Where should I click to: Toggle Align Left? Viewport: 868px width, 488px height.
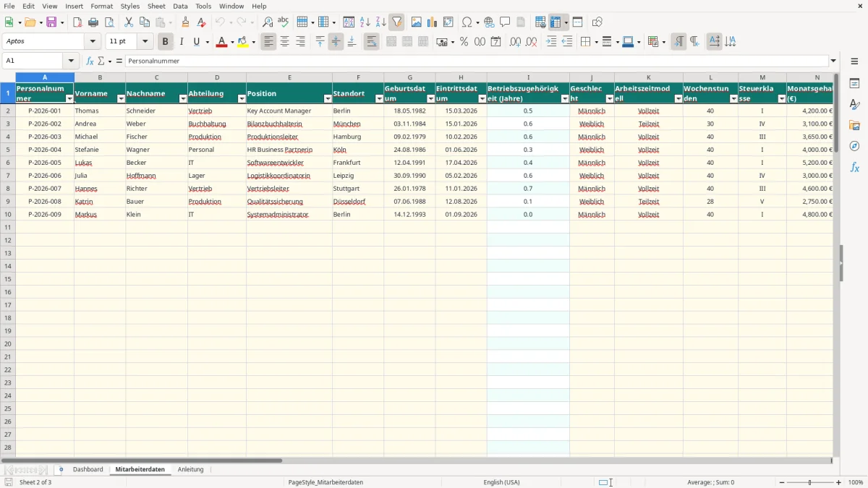[268, 42]
